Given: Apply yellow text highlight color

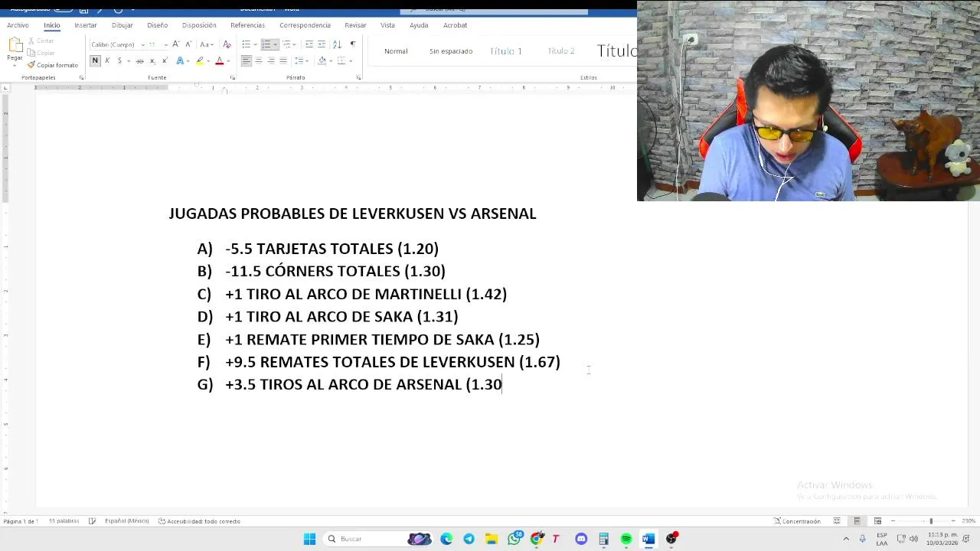Looking at the screenshot, I should point(200,60).
